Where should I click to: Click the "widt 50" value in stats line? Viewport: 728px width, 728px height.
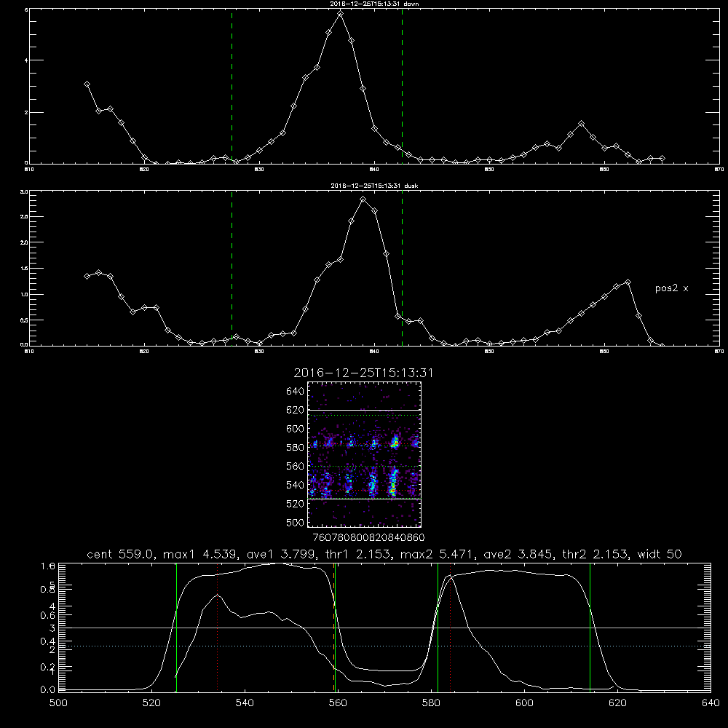[660, 554]
